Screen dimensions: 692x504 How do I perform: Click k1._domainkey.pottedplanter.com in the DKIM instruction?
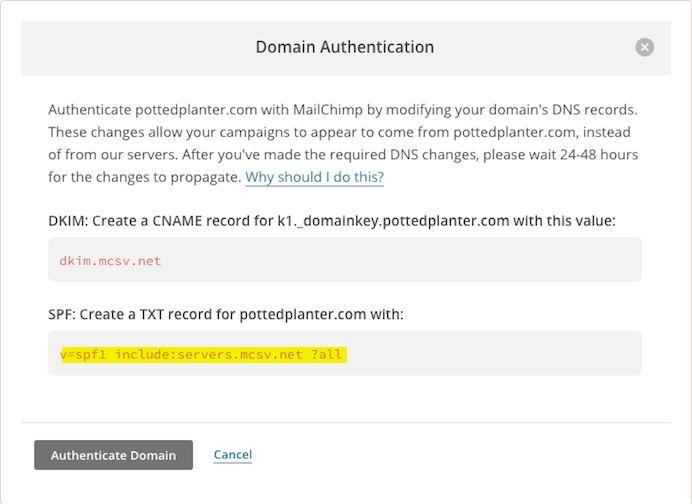(393, 221)
